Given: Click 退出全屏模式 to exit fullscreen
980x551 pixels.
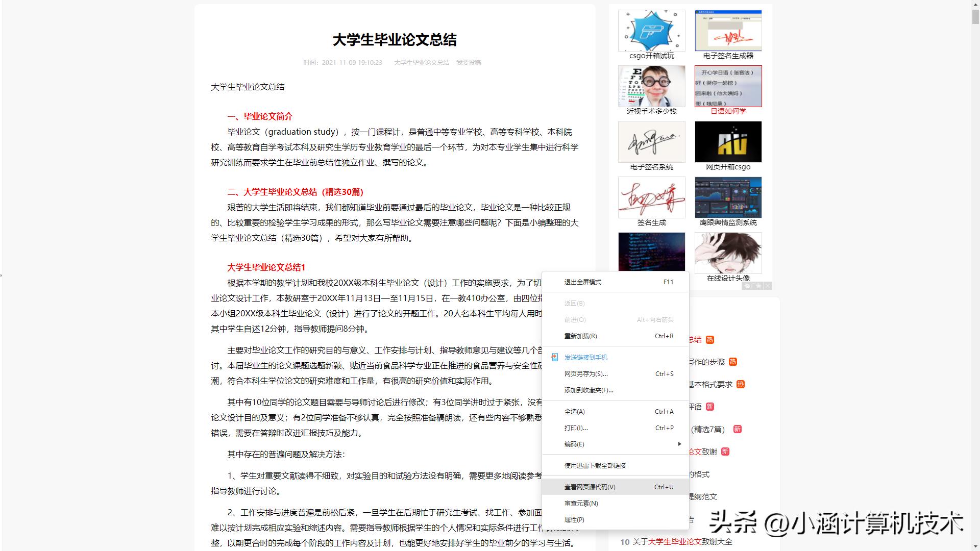Looking at the screenshot, I should [x=582, y=282].
